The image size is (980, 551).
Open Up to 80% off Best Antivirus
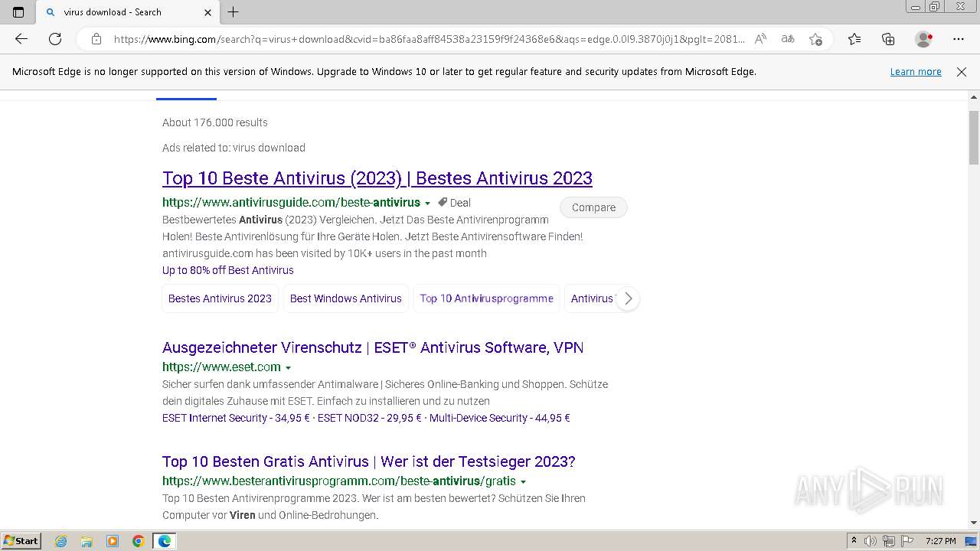(x=228, y=270)
